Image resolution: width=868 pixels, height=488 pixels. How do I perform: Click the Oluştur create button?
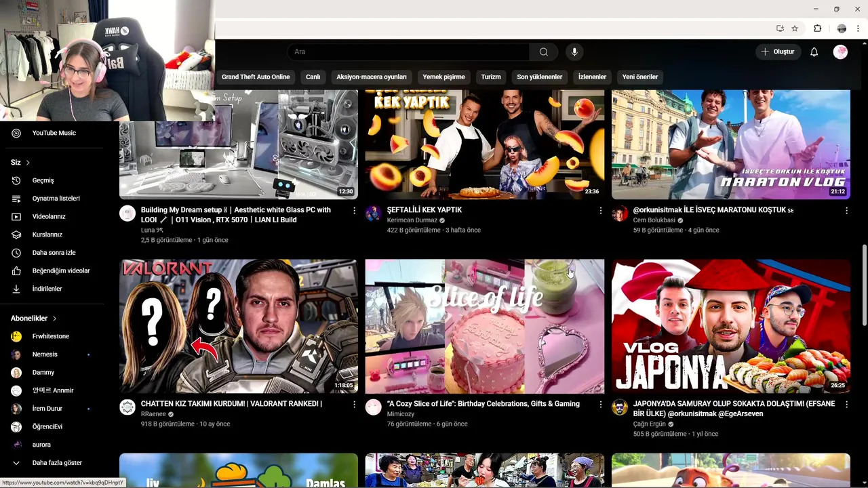pyautogui.click(x=778, y=52)
